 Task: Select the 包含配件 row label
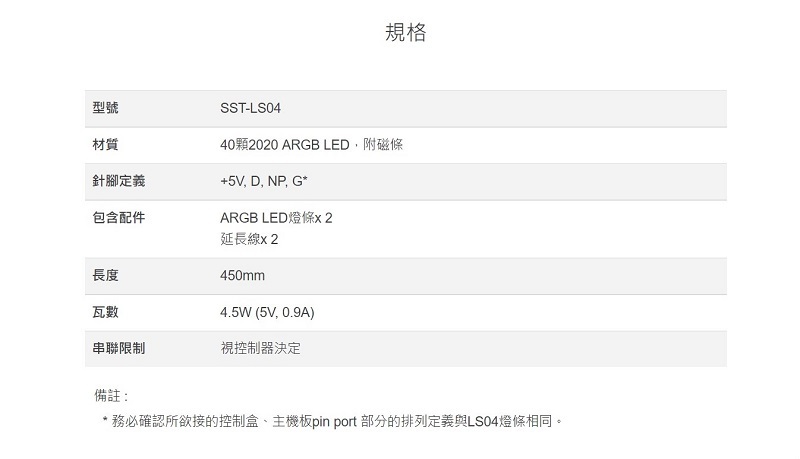pos(118,218)
